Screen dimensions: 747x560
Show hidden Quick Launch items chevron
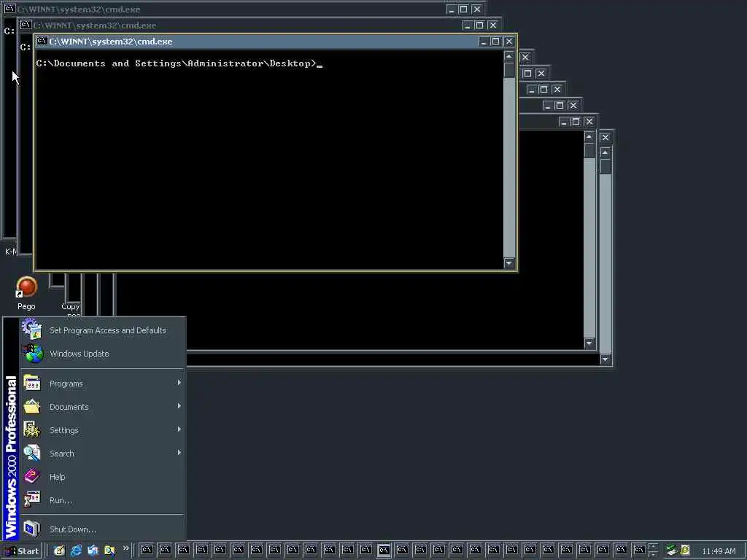(x=125, y=548)
